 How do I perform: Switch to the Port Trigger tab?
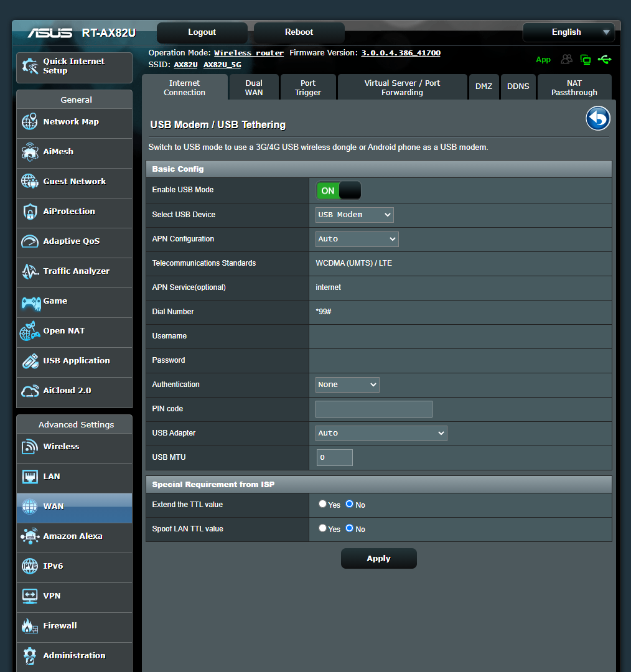tap(308, 88)
